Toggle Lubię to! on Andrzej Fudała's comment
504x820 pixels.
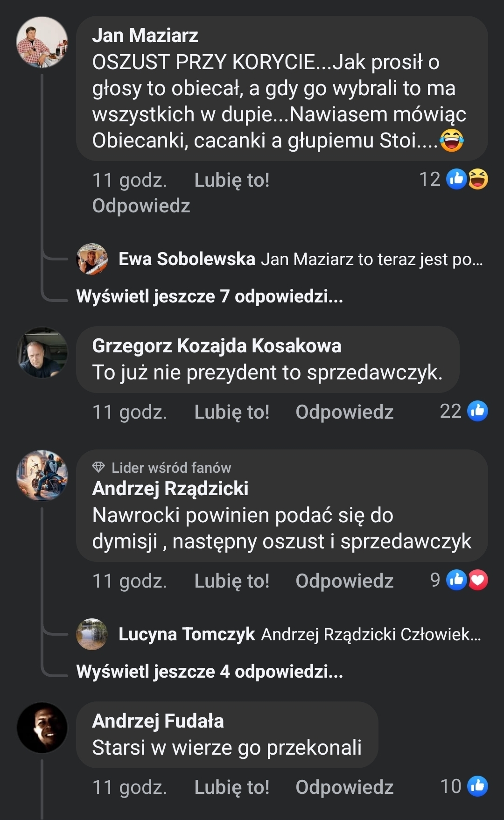click(231, 787)
